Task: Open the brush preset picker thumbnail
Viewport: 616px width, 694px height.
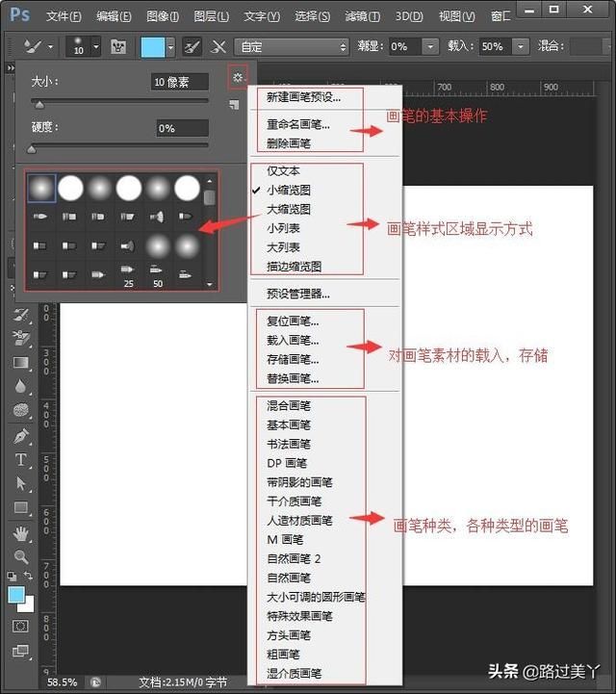Action: point(78,46)
